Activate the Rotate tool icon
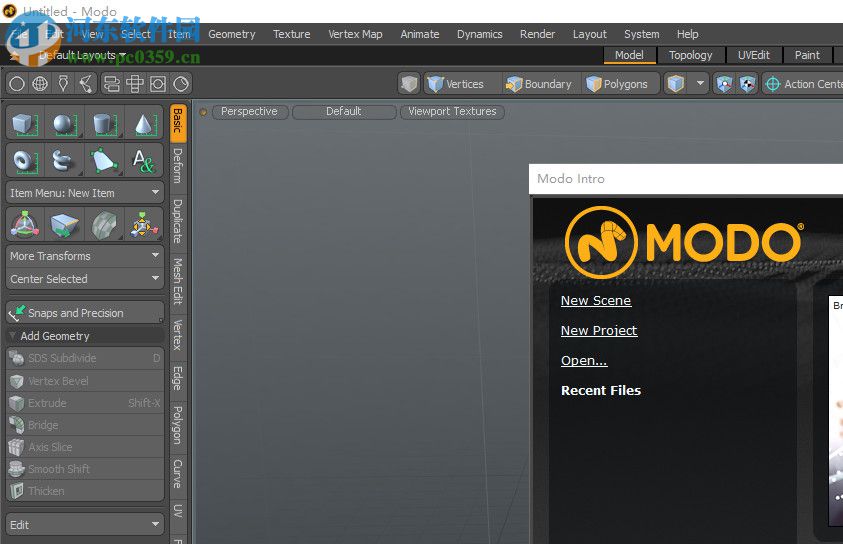The height and width of the screenshot is (544, 843). coord(104,224)
